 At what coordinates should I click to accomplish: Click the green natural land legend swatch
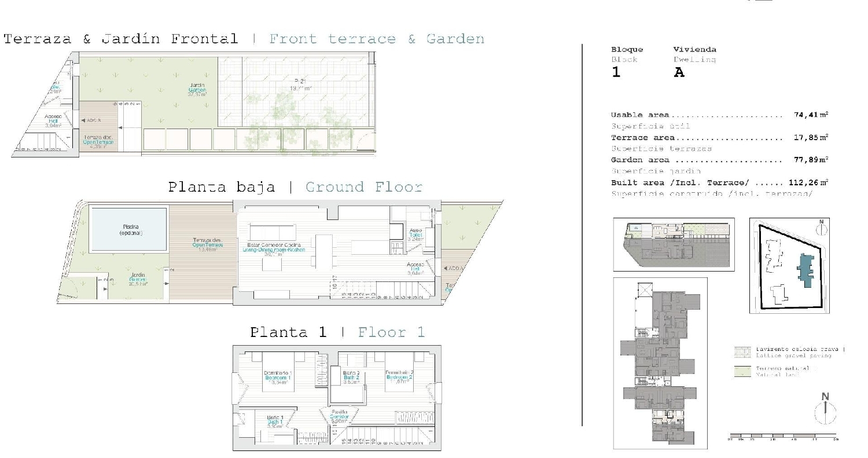click(742, 372)
